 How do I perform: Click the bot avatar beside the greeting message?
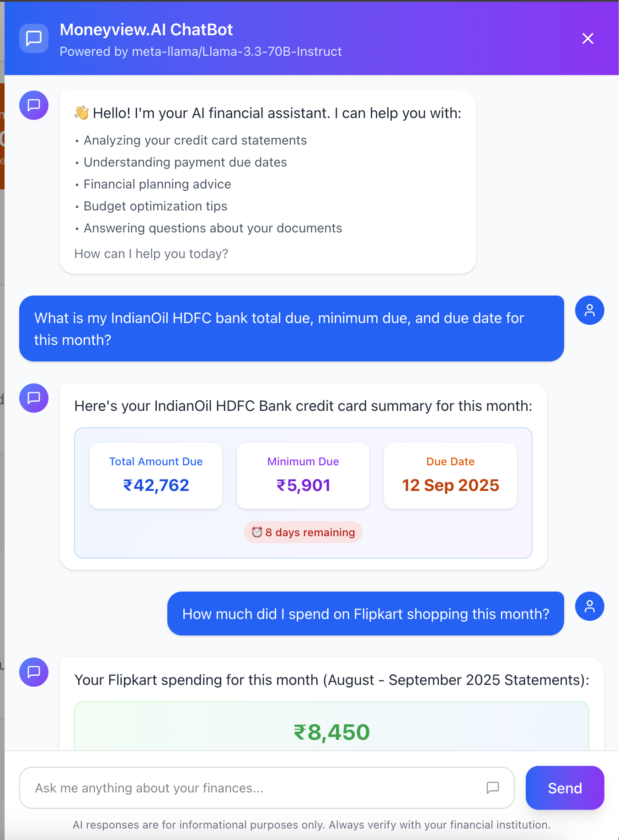click(x=34, y=105)
